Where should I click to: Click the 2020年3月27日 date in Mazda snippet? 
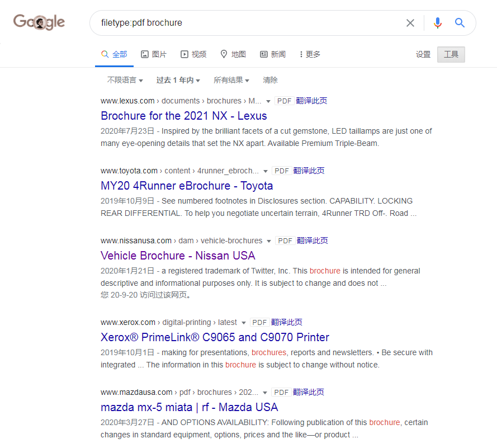pos(127,422)
